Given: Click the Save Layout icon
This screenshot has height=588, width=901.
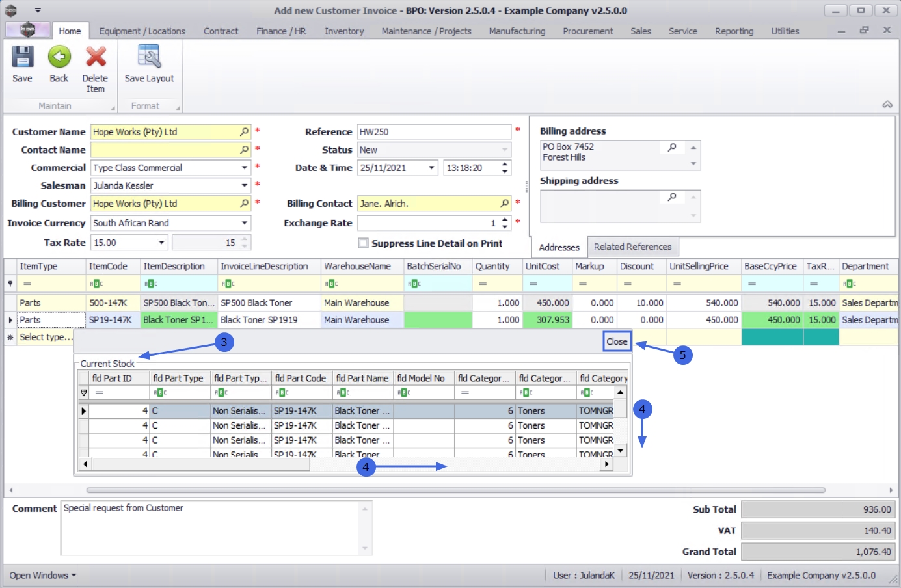Looking at the screenshot, I should click(149, 57).
